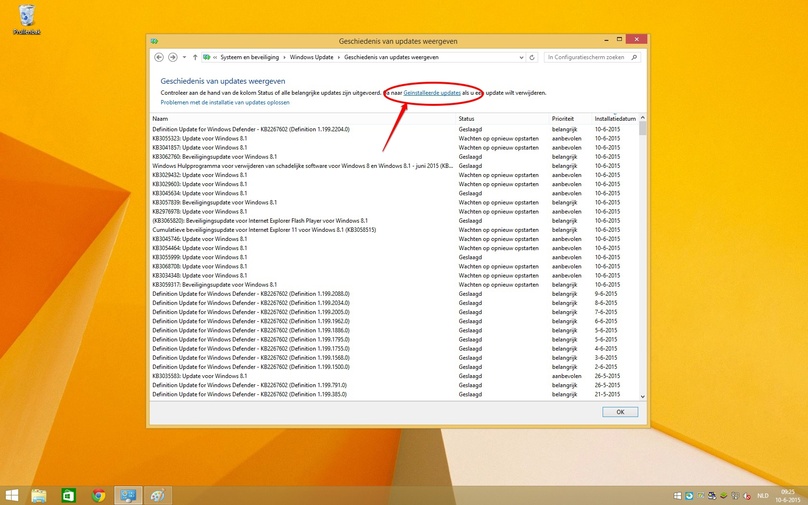Screen dimensions: 808x505
Task: Select 'KB2976978: Update voor Windows 8.1' row
Action: 394,212
